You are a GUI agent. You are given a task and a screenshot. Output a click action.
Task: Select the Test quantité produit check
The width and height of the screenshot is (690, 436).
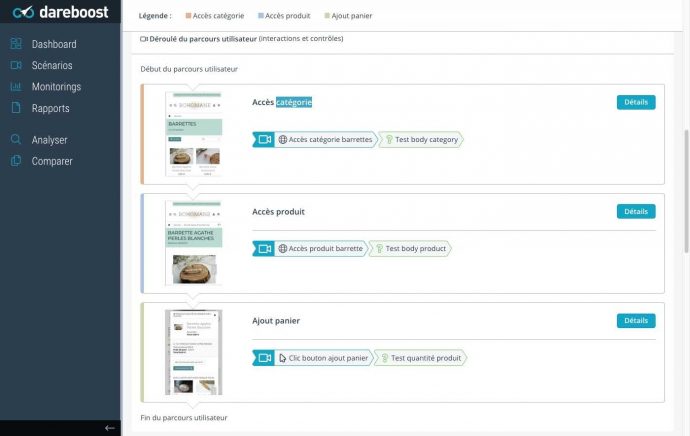(x=421, y=358)
